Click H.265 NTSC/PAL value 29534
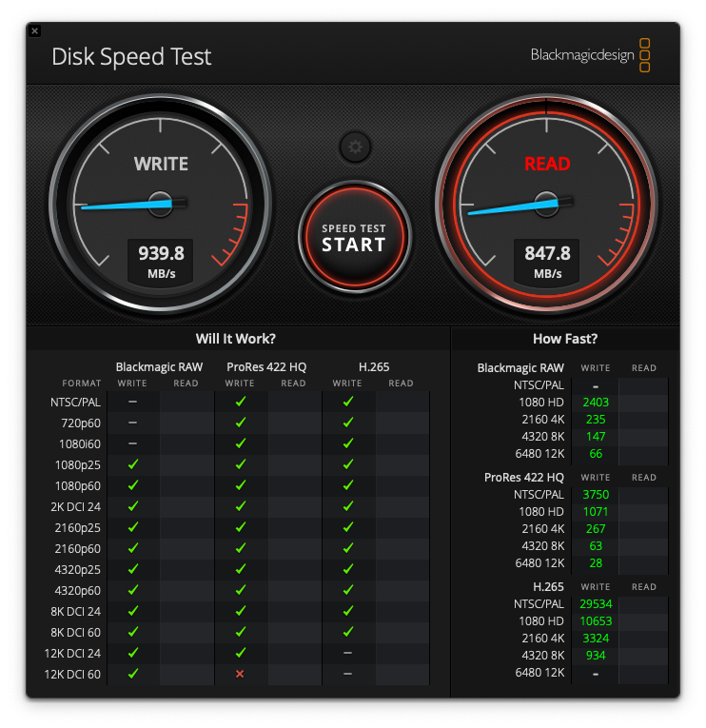This screenshot has height=728, width=706. (x=596, y=604)
